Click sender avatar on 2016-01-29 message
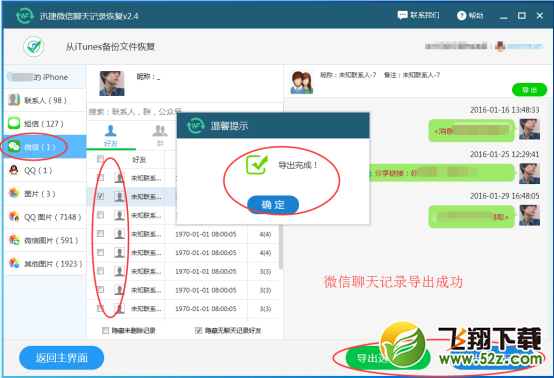 [x=529, y=215]
